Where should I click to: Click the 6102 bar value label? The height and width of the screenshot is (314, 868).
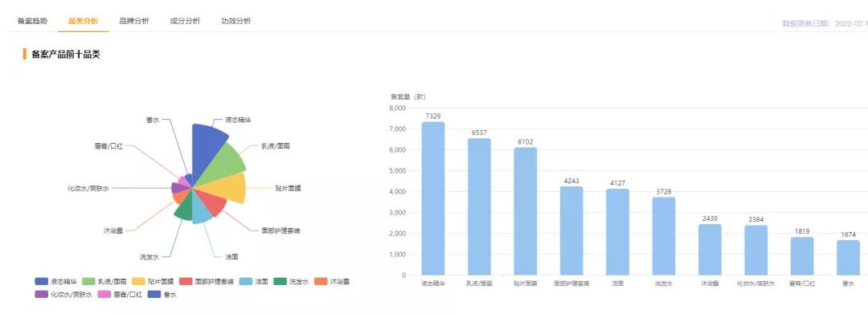click(x=526, y=141)
